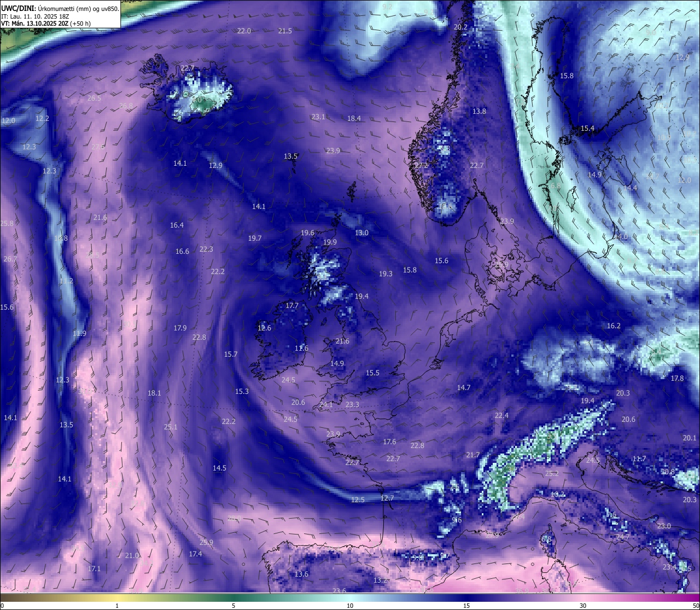Click the map value 18.1
The width and height of the screenshot is (700, 610).
[x=154, y=393]
